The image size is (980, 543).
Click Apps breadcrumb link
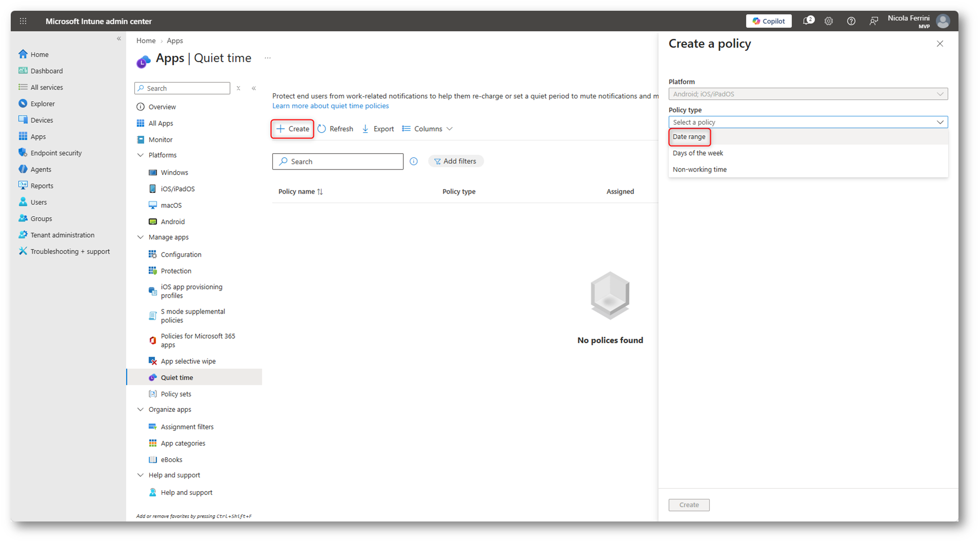[175, 40]
